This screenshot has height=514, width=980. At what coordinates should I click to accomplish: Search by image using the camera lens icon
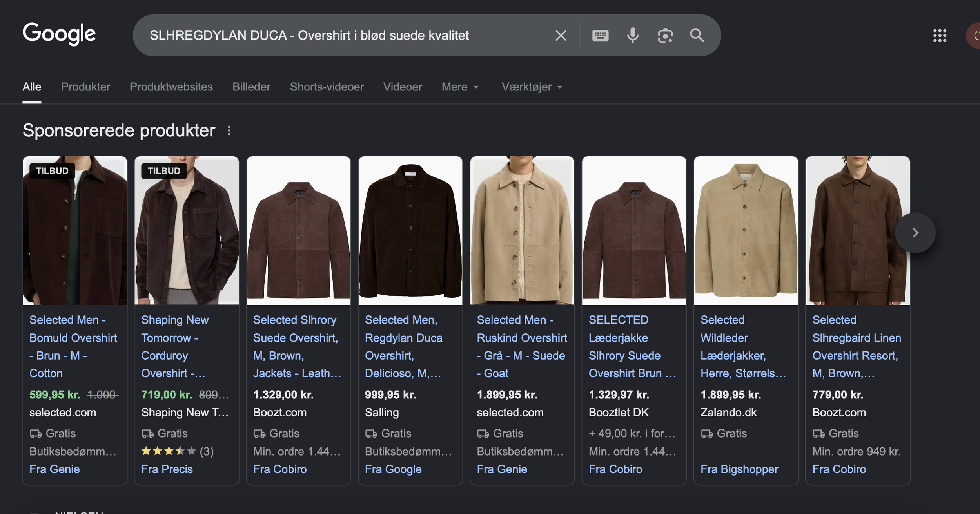[x=665, y=36]
